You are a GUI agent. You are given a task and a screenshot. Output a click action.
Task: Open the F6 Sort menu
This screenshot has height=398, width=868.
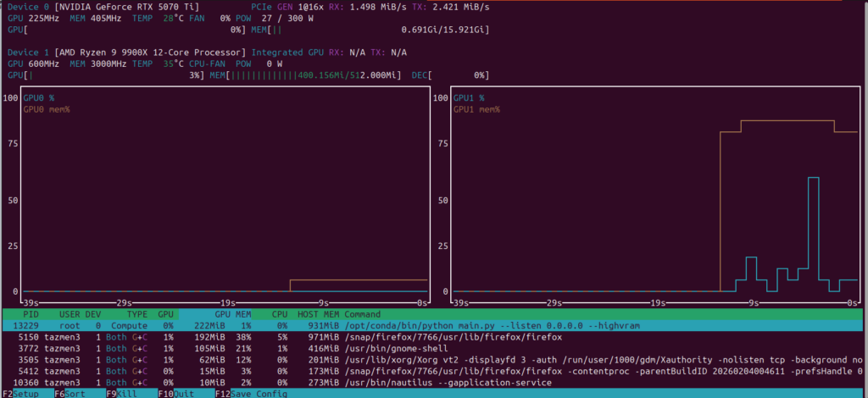[x=71, y=394]
